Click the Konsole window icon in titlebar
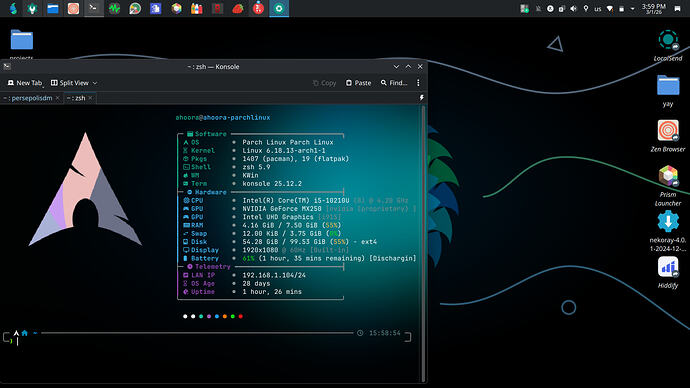690x388 pixels. pyautogui.click(x=7, y=66)
